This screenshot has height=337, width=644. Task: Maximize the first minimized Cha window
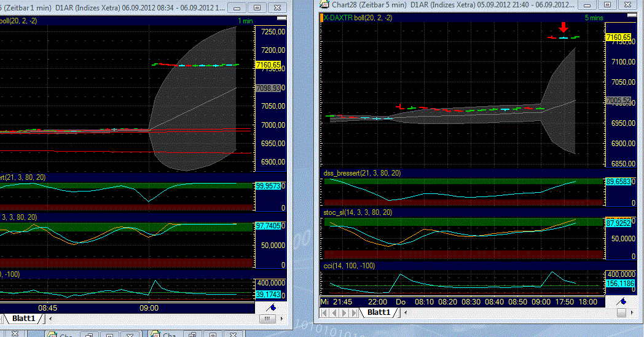[x=109, y=334]
